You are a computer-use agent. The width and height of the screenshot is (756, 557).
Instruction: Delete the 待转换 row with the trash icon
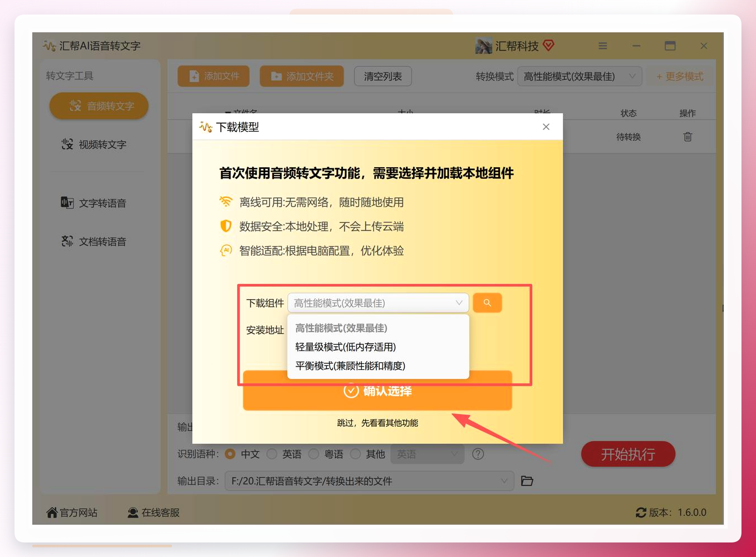click(x=688, y=136)
